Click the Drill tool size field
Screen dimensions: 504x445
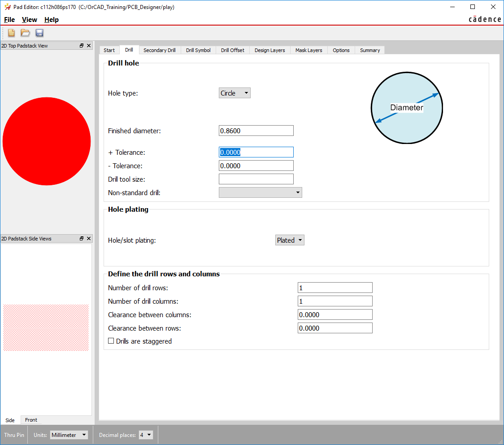point(256,179)
